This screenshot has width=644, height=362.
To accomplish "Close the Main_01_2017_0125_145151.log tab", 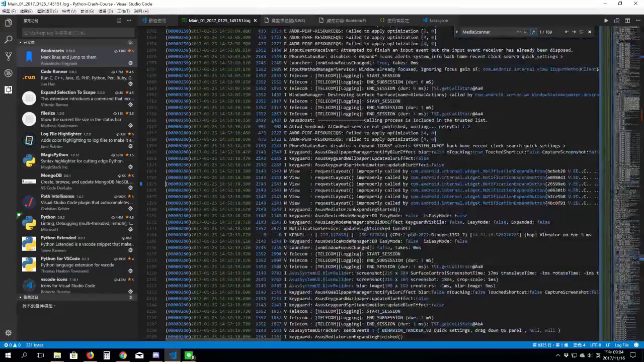I will [x=255, y=21].
